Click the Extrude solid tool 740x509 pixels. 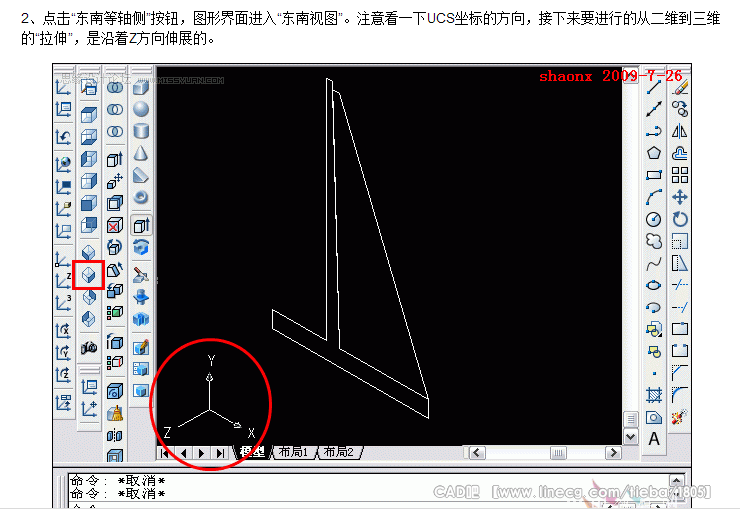point(141,225)
